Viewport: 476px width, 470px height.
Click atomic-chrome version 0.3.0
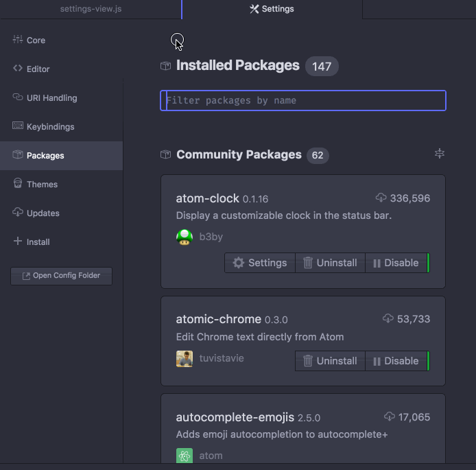[276, 320]
